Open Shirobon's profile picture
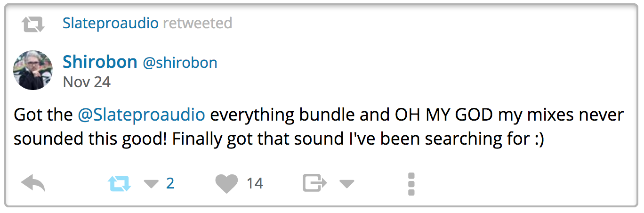This screenshot has height=213, width=644. 33,70
